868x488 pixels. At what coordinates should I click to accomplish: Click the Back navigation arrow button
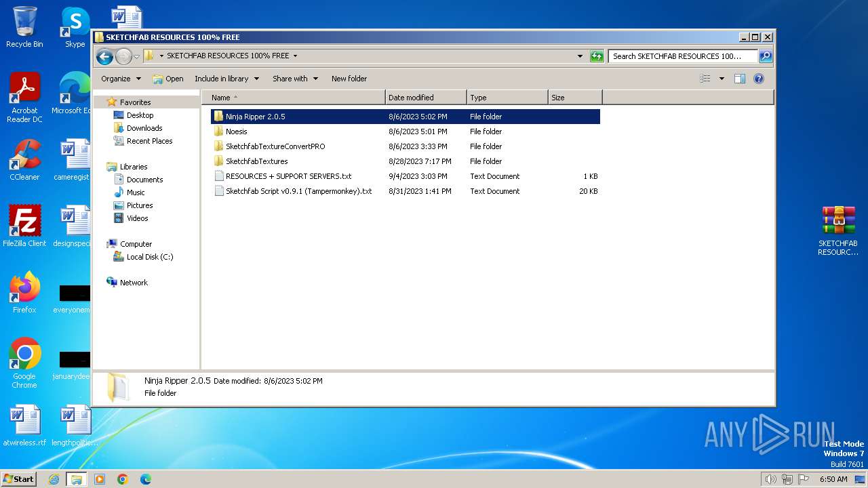104,56
